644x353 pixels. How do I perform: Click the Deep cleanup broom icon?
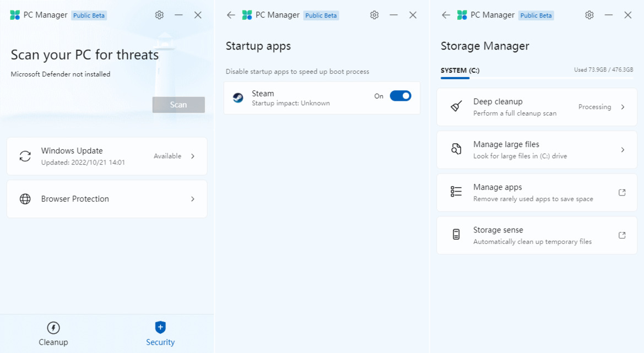[456, 107]
